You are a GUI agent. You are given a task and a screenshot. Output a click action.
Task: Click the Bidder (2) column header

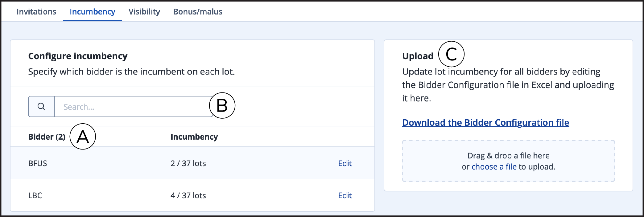coord(47,137)
